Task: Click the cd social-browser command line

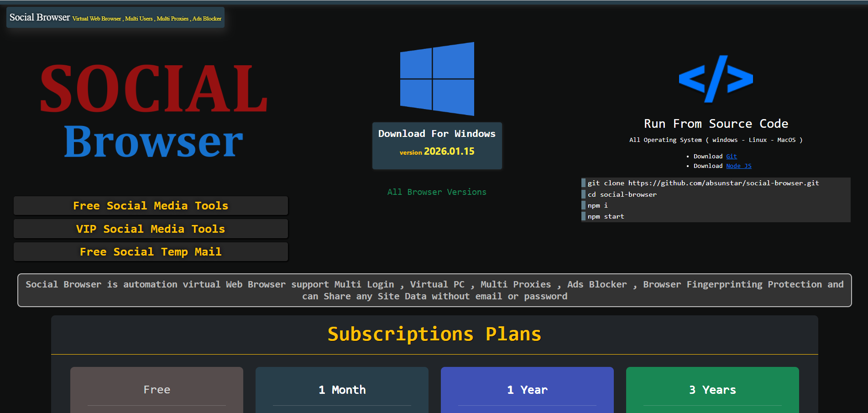Action: [x=622, y=194]
